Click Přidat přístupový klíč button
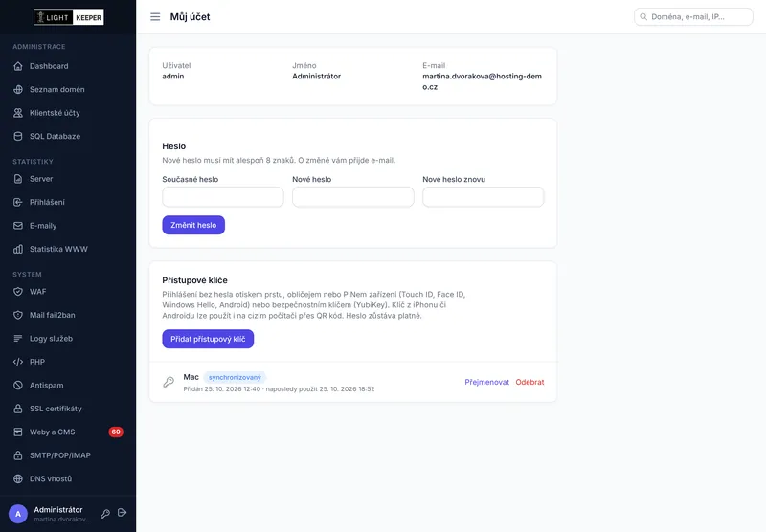The width and height of the screenshot is (766, 532). (208, 339)
